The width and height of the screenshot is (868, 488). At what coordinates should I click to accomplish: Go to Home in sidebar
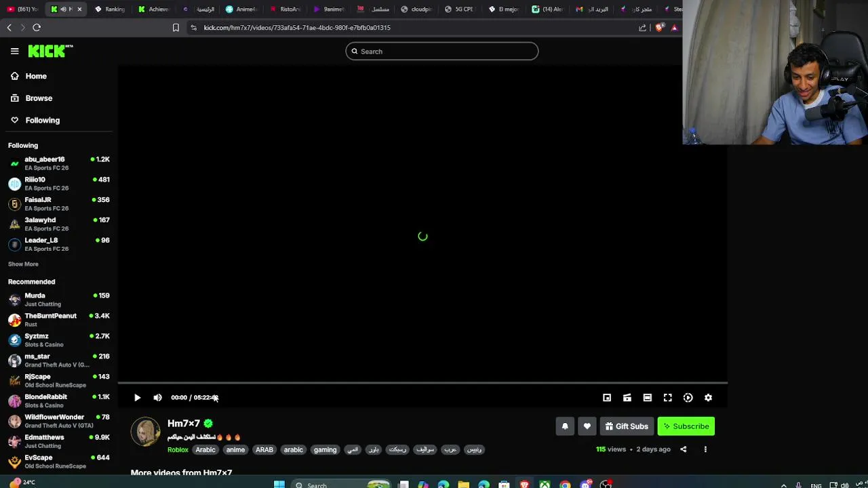[36, 76]
